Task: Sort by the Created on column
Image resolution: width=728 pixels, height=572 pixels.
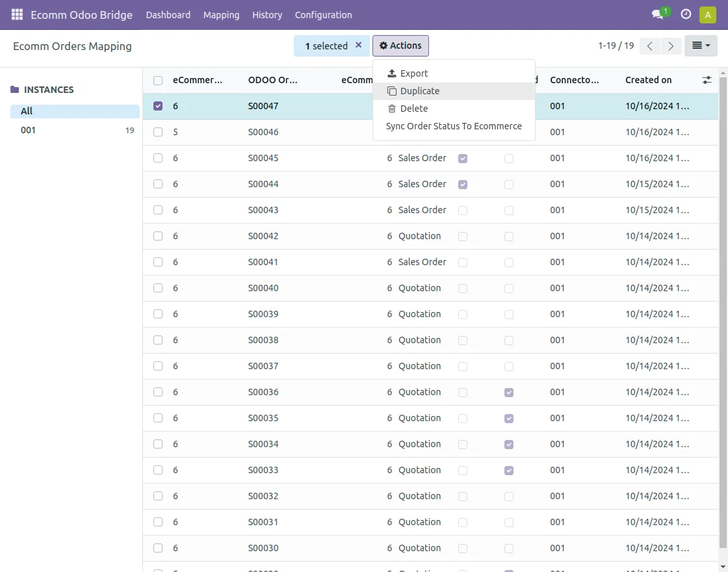Action: [648, 80]
